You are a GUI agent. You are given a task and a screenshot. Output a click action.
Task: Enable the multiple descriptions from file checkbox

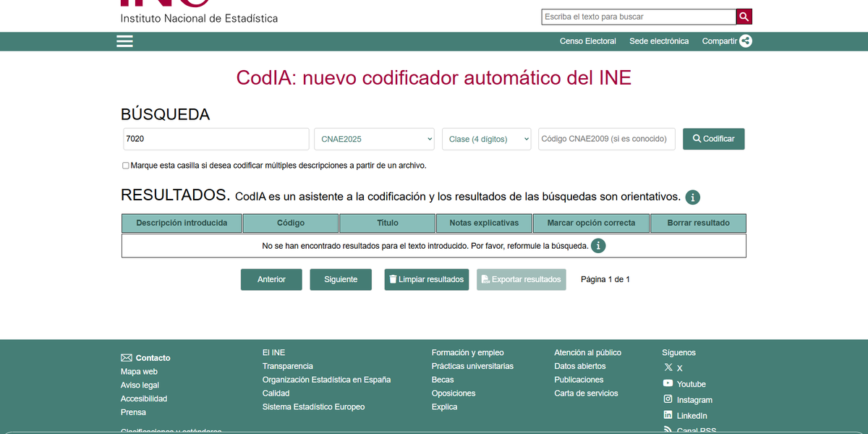pyautogui.click(x=125, y=166)
